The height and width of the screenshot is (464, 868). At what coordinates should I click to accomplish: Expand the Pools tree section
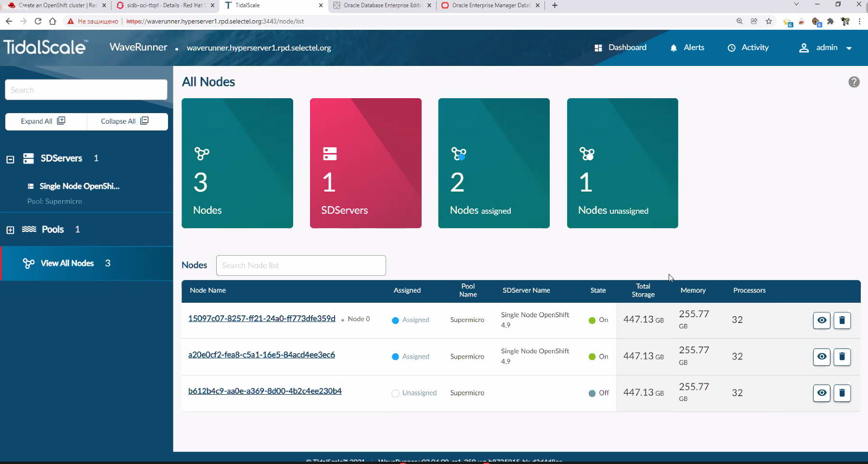click(10, 230)
